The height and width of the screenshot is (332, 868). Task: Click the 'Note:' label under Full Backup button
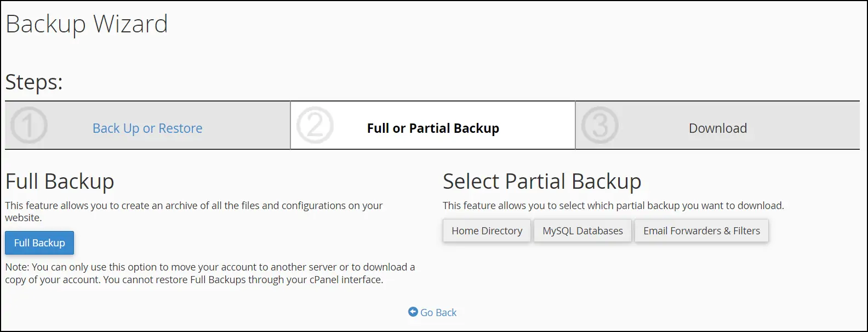17,267
